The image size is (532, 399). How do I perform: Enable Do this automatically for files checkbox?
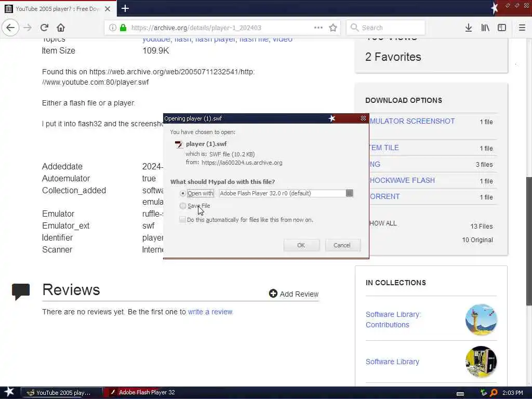point(182,220)
